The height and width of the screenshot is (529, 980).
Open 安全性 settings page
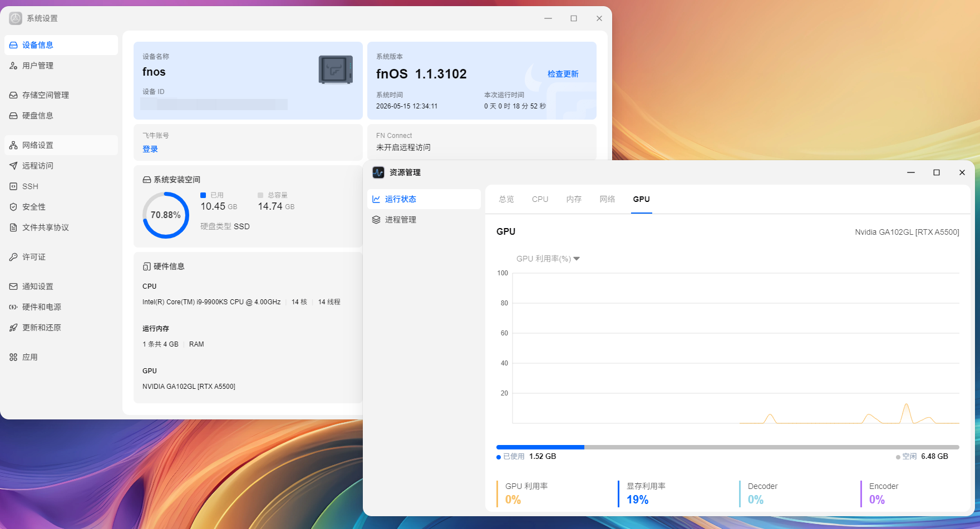(x=61, y=207)
